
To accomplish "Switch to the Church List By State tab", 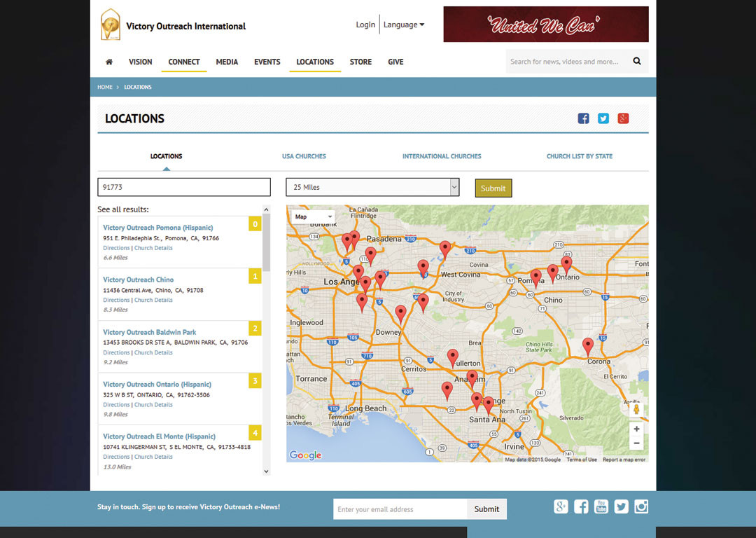I will [580, 156].
